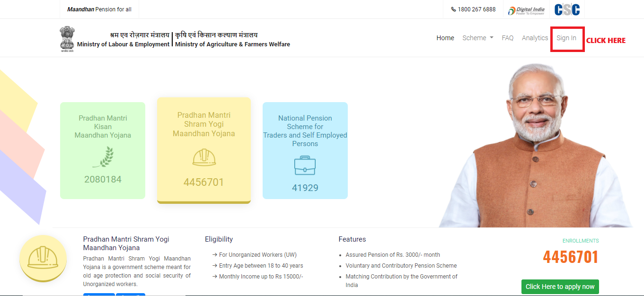Select the hard hat icon in the yellow card
The image size is (644, 296).
[204, 157]
